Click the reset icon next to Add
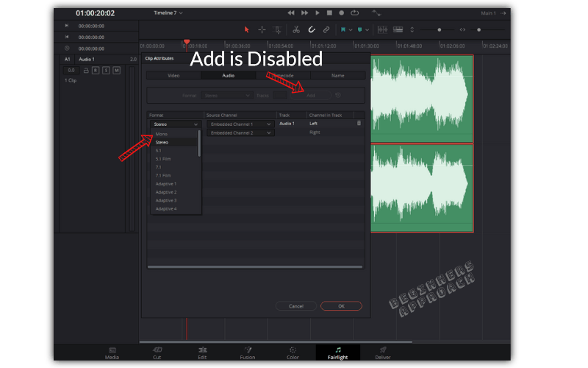Image resolution: width=588 pixels, height=368 pixels. click(x=338, y=96)
